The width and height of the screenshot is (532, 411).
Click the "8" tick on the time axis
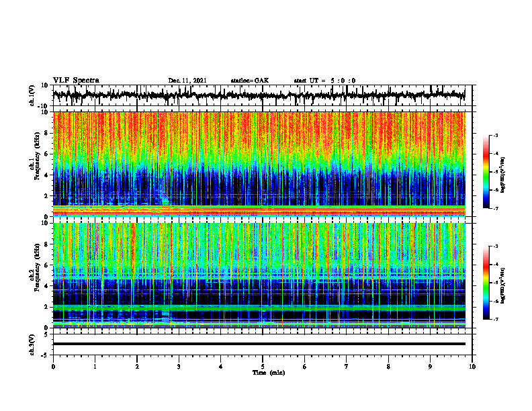point(388,367)
